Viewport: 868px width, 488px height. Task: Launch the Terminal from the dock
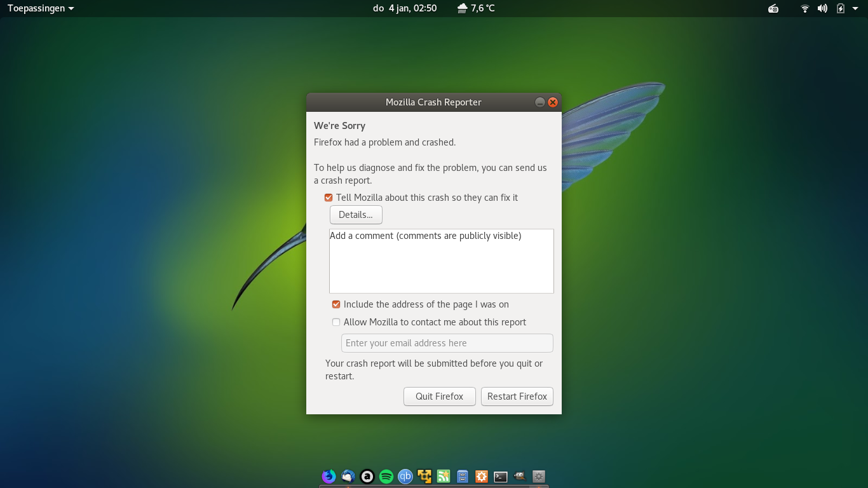point(501,476)
